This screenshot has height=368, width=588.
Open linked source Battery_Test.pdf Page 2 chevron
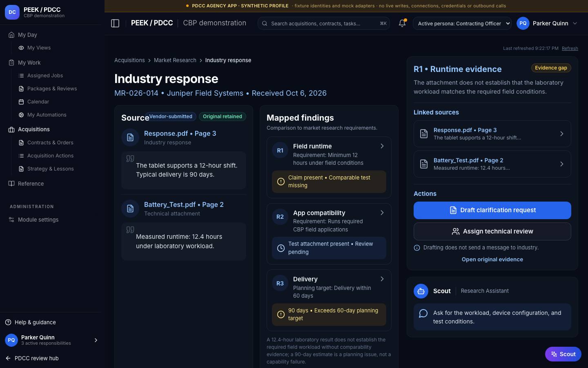[562, 164]
